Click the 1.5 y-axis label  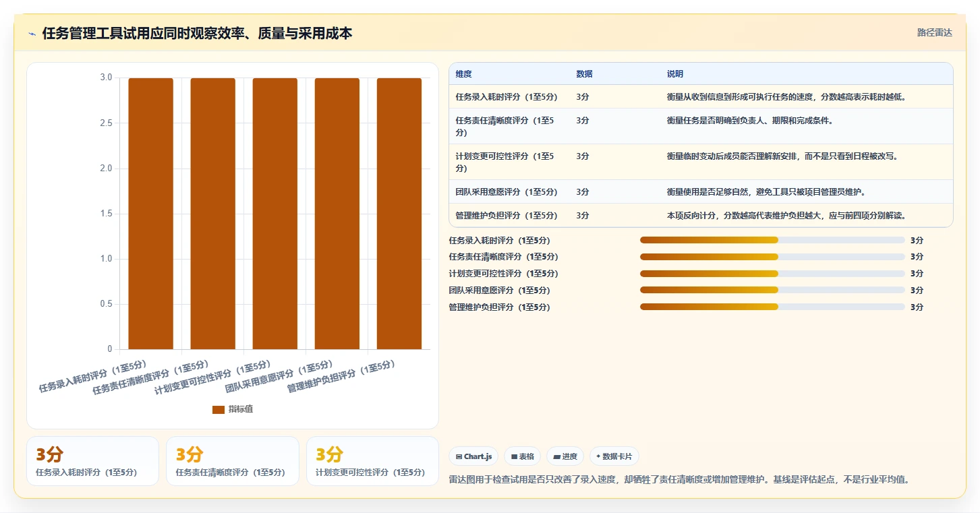106,214
